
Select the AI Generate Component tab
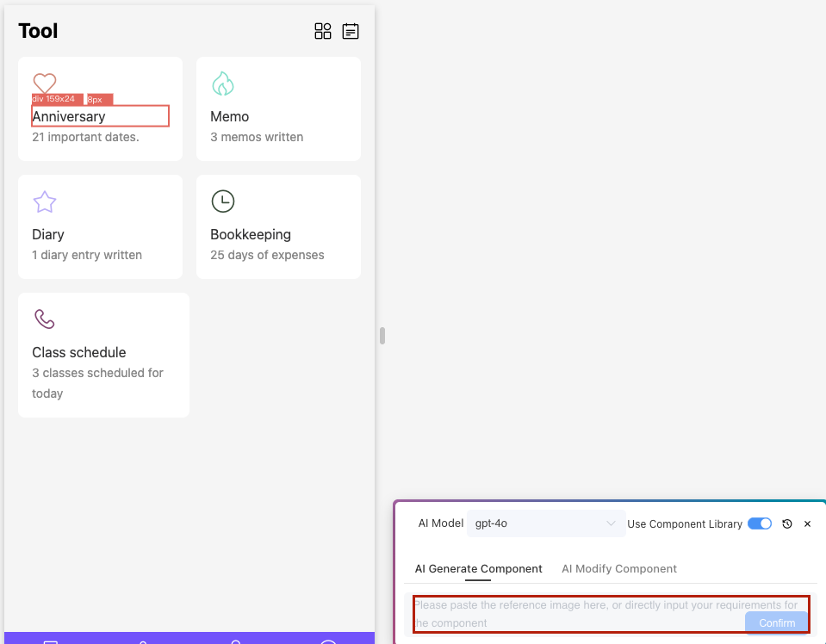point(478,569)
